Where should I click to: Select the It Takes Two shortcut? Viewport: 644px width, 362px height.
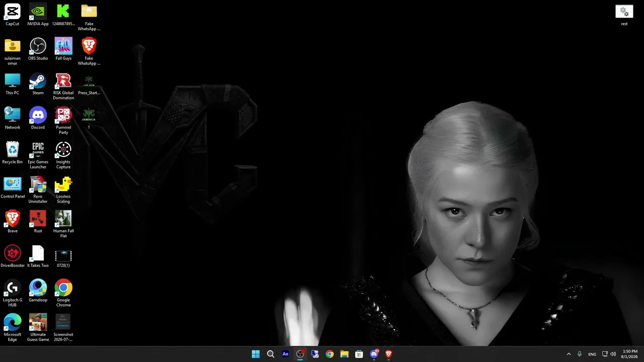[38, 257]
